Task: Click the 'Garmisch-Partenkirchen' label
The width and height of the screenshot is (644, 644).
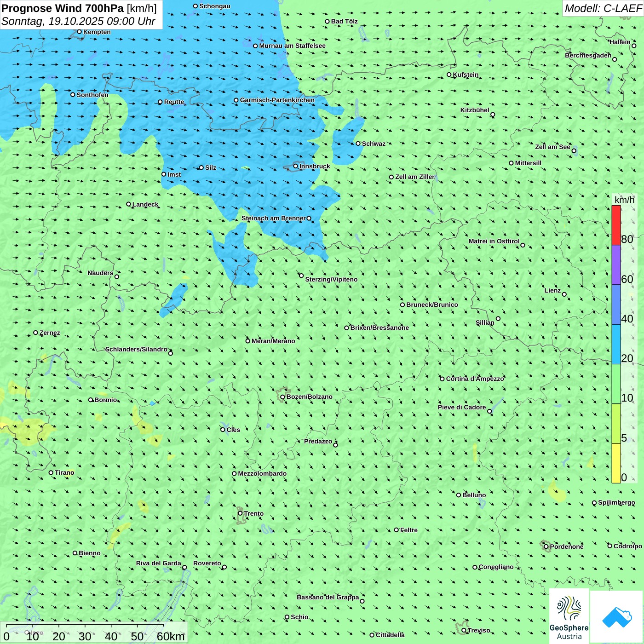Action: [277, 100]
